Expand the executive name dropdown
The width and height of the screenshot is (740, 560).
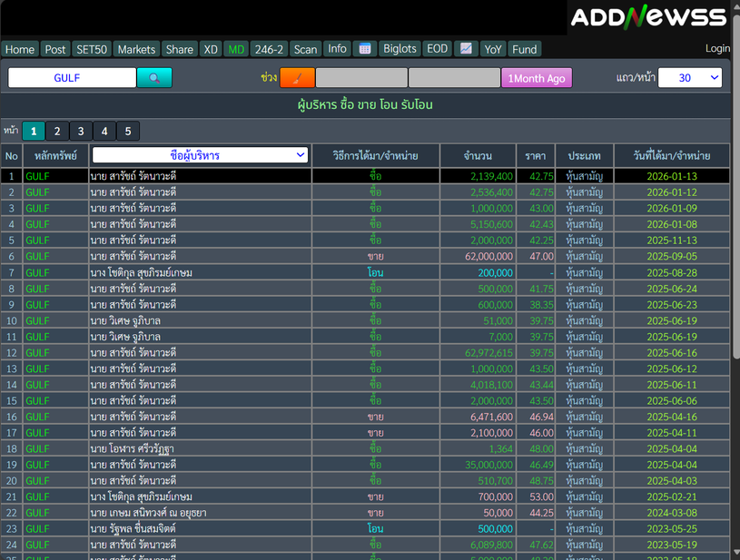coord(201,155)
